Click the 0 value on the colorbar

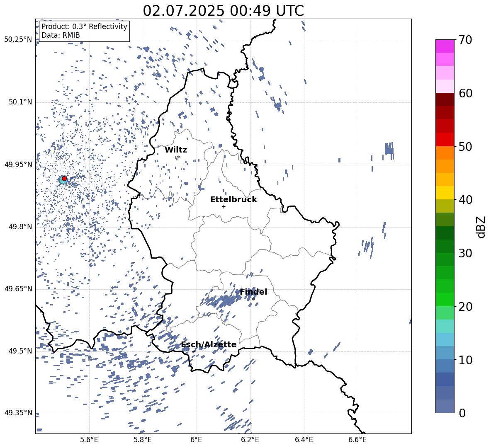(x=462, y=413)
